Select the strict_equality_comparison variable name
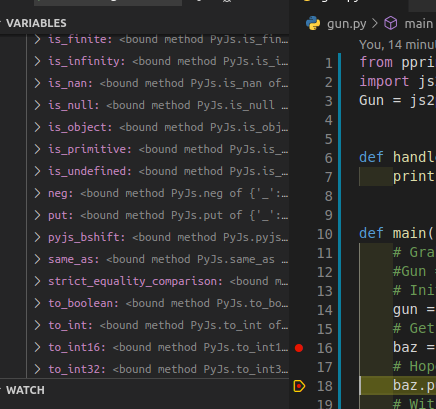This screenshot has width=436, height=409. (135, 282)
